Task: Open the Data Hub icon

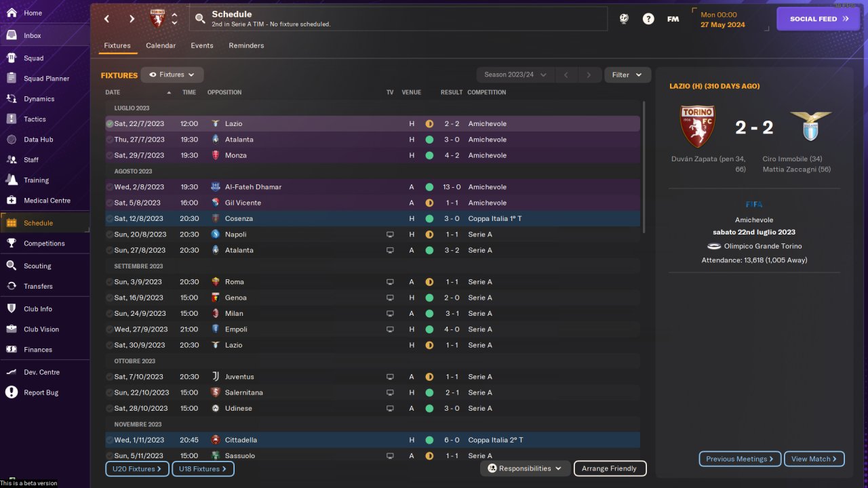Action: (12, 140)
